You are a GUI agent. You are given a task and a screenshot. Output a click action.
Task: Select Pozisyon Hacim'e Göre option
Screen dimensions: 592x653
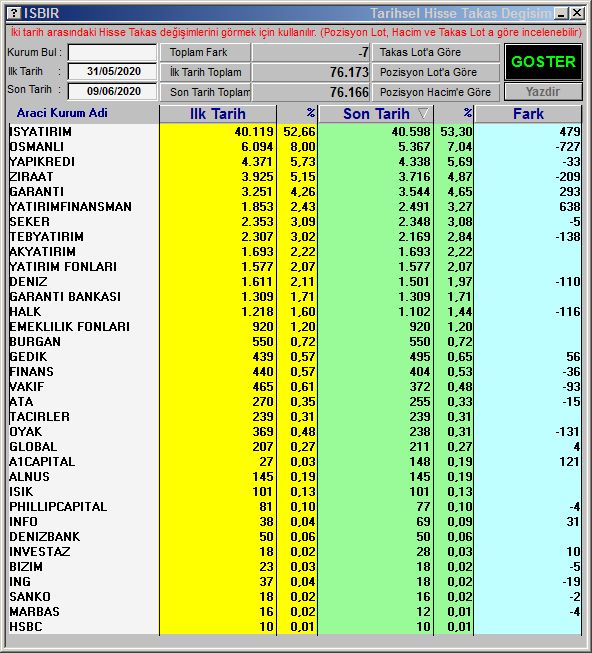[x=435, y=92]
